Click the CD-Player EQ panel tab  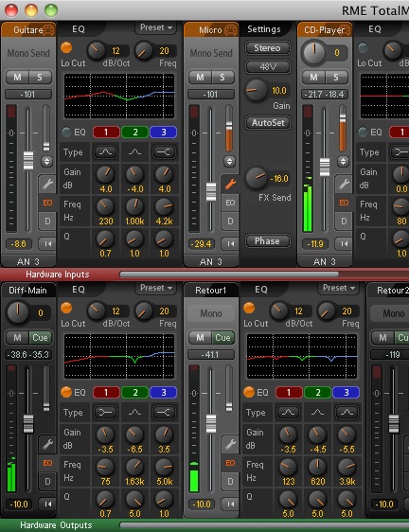(x=344, y=203)
